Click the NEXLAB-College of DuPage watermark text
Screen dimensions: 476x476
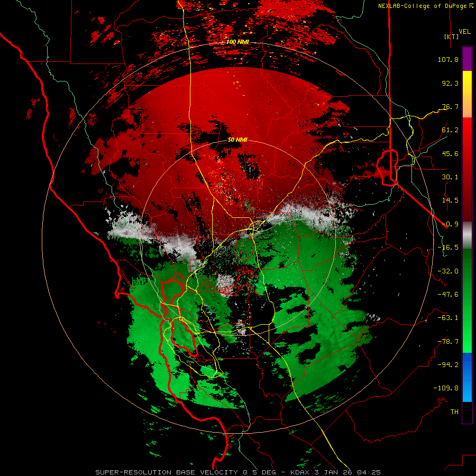point(425,6)
